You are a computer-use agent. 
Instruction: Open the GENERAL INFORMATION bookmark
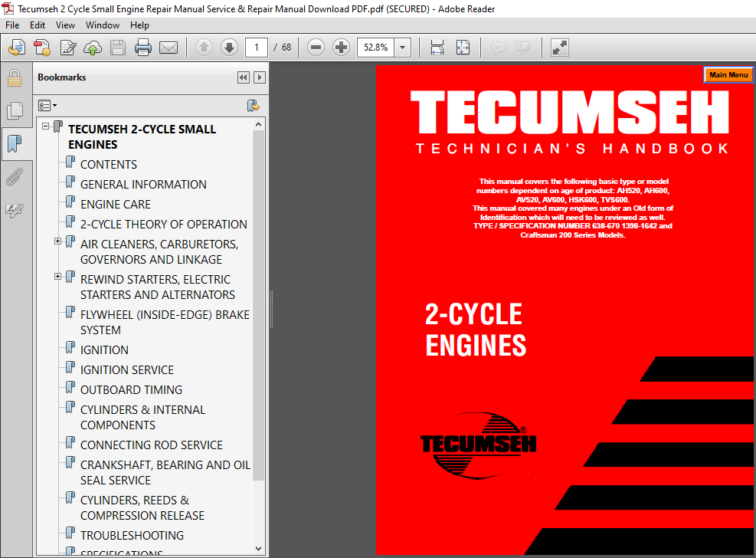(x=143, y=184)
